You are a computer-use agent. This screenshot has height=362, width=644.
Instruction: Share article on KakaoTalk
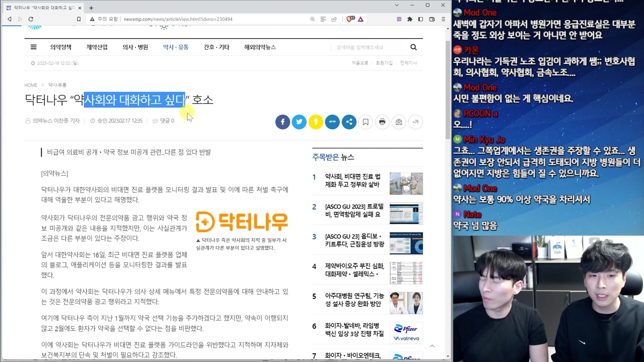pyautogui.click(x=316, y=122)
